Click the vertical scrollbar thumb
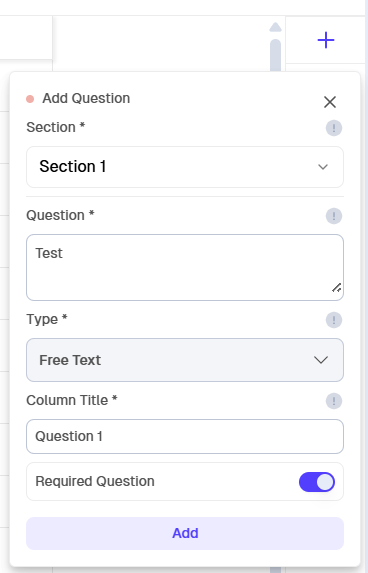 point(275,55)
